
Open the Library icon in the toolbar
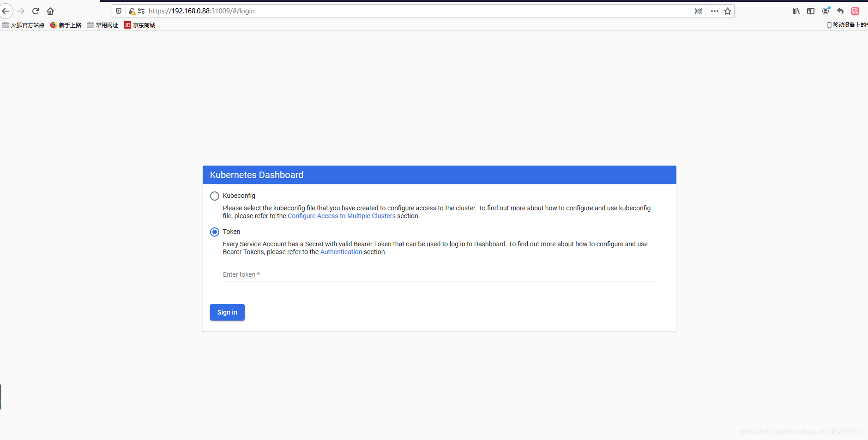point(796,11)
